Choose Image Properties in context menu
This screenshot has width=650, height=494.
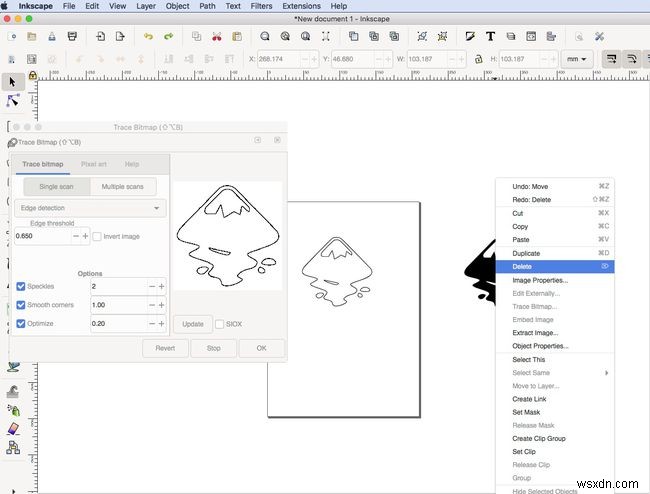555,280
